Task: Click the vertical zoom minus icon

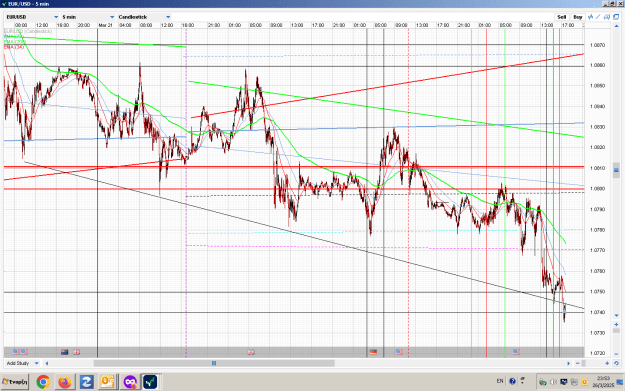Action: point(616,353)
